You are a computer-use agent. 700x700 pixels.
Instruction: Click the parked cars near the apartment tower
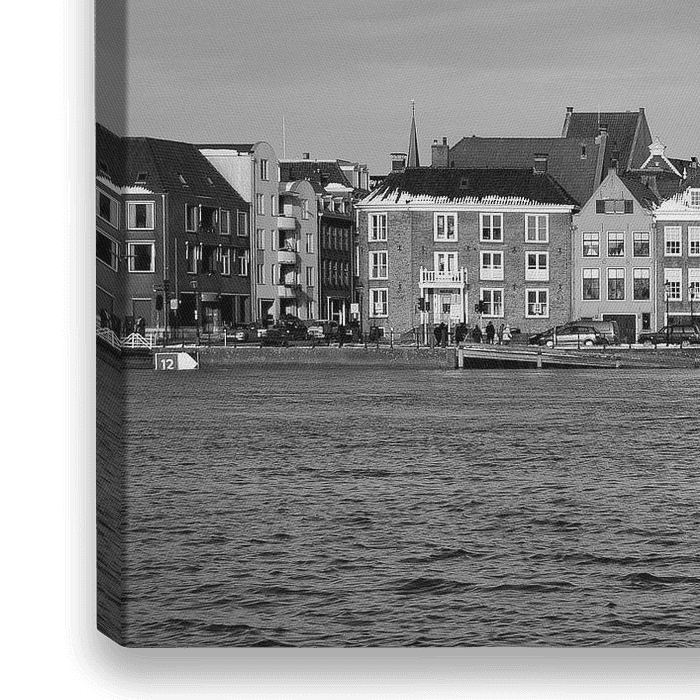[290, 329]
